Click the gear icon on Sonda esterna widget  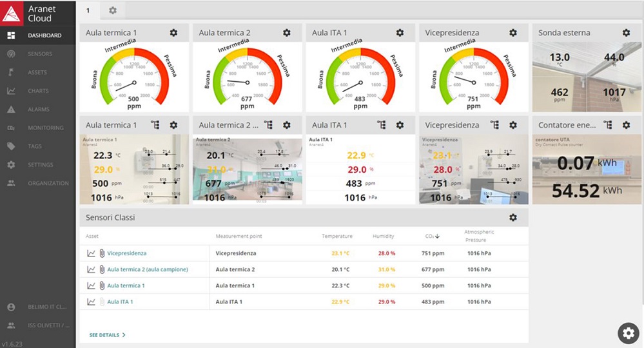[x=626, y=33]
